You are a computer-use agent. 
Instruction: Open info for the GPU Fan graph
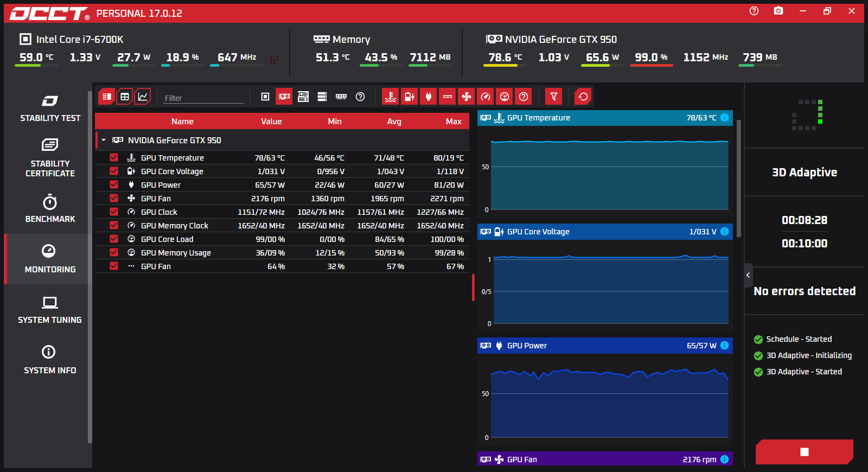tap(725, 460)
